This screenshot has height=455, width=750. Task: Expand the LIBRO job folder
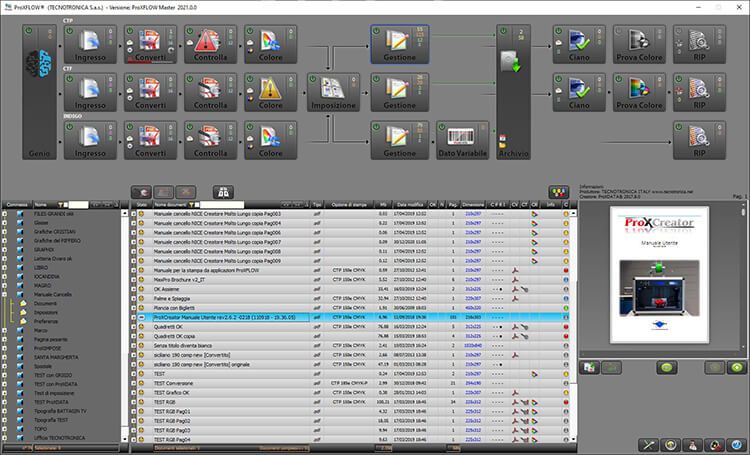click(4, 268)
